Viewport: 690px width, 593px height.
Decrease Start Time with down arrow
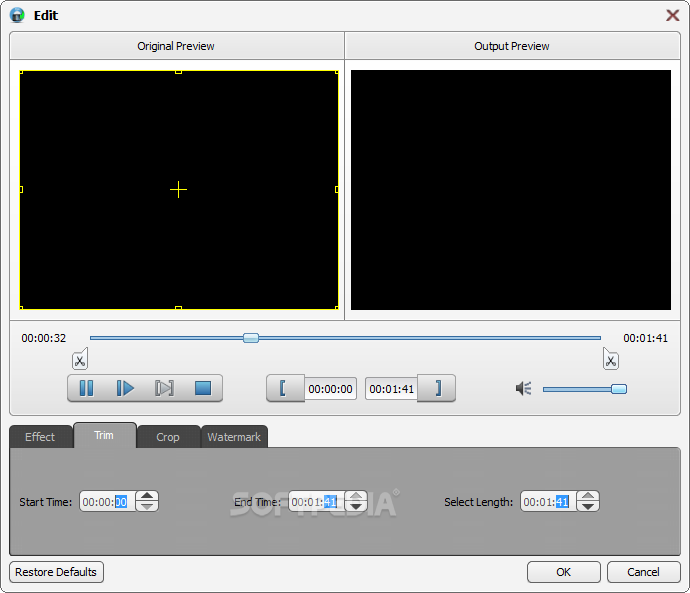tap(147, 506)
